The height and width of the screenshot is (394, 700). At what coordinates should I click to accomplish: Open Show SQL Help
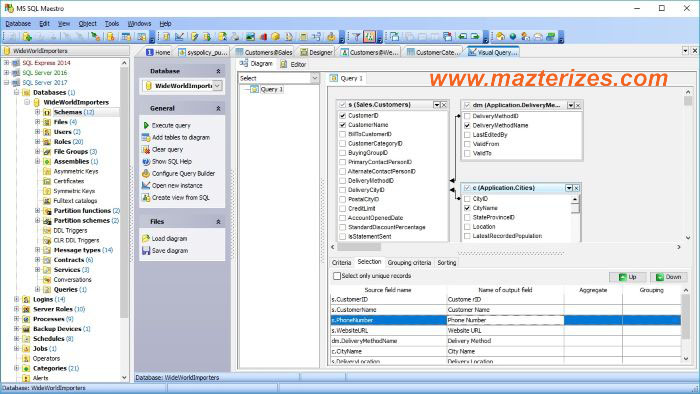[x=171, y=162]
